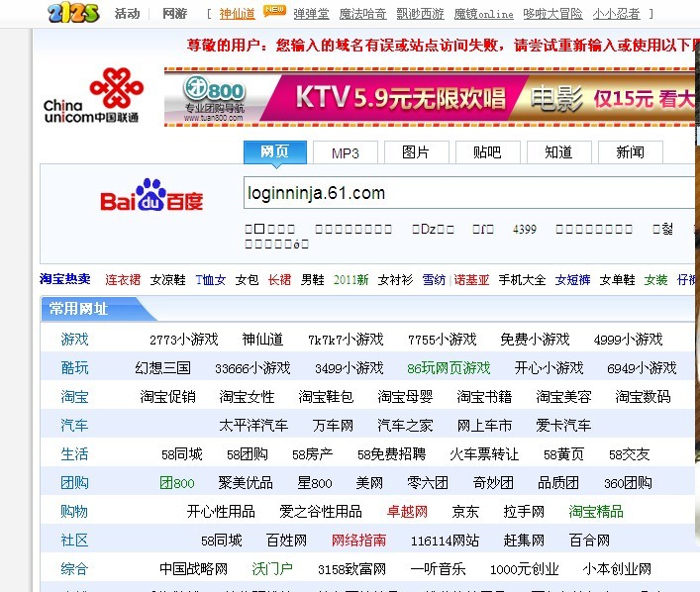Screen dimensions: 700x592
Task: Open the 火车票转让 link
Action: point(484,454)
